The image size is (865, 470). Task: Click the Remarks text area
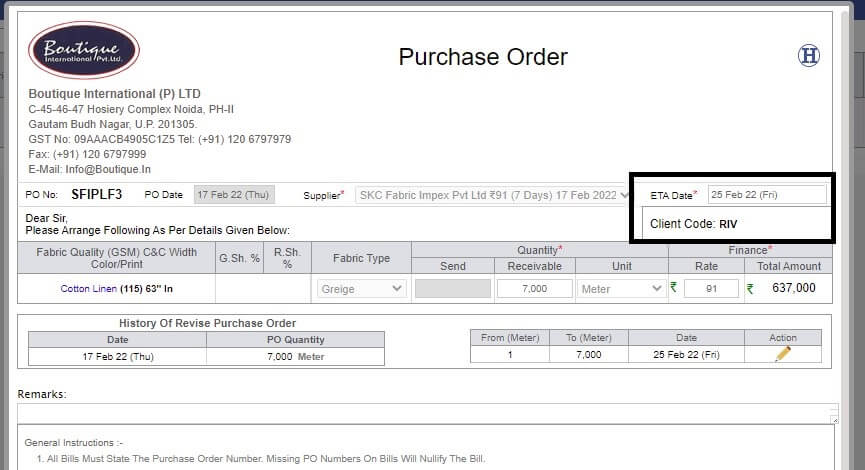pyautogui.click(x=428, y=414)
